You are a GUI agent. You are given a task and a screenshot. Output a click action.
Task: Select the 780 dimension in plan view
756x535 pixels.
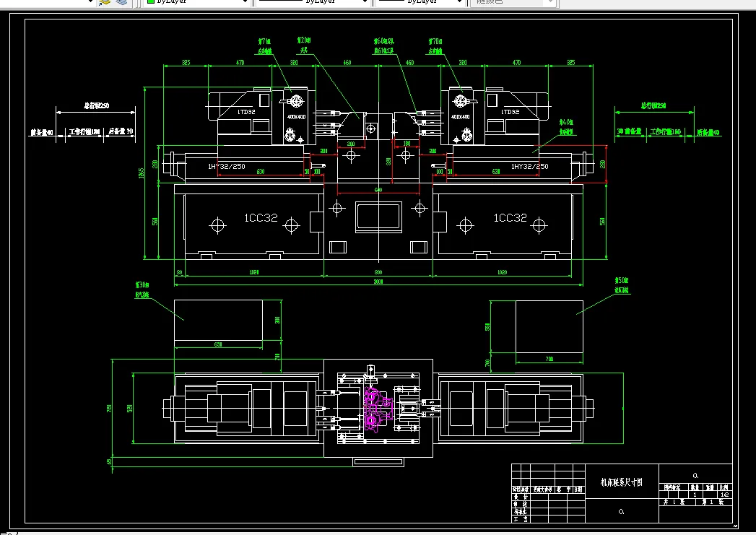tap(110, 408)
